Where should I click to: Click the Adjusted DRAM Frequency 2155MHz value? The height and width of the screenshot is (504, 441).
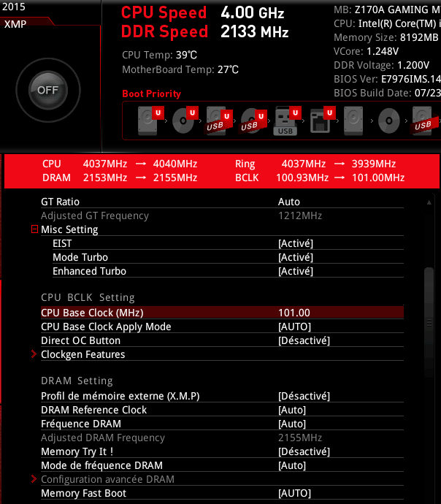tap(300, 438)
